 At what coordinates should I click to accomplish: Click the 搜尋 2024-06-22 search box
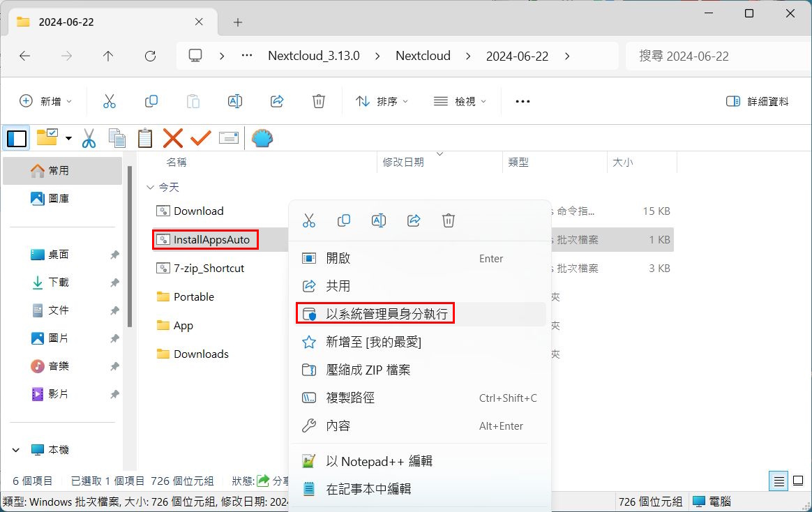712,56
